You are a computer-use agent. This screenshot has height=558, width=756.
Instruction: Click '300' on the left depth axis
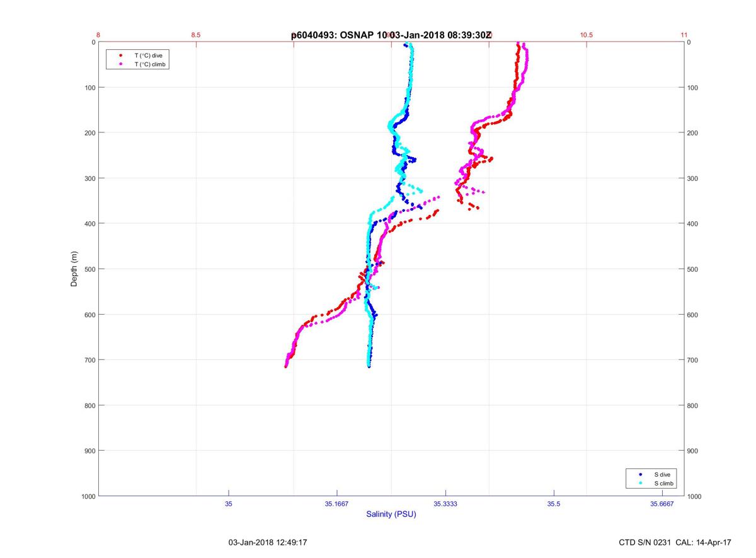click(x=89, y=178)
